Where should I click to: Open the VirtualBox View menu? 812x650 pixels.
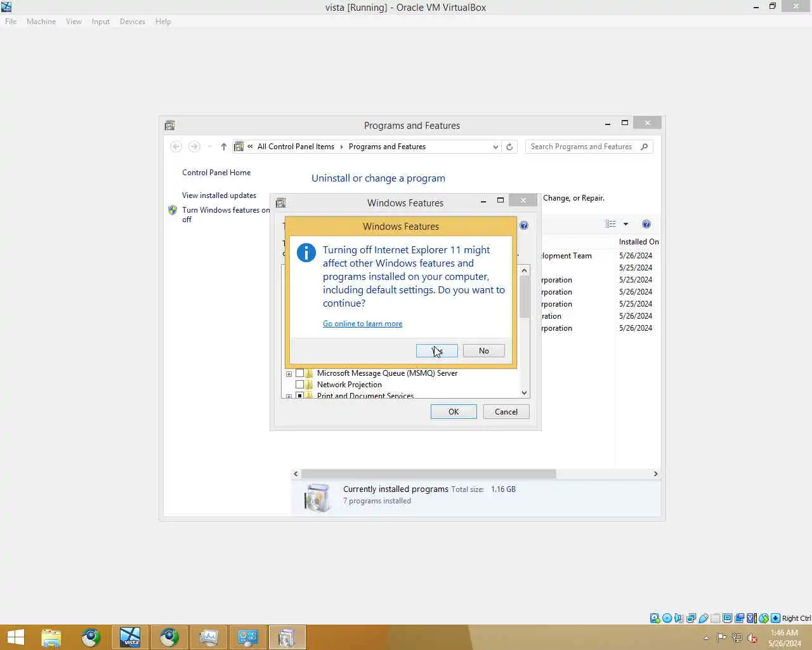74,22
